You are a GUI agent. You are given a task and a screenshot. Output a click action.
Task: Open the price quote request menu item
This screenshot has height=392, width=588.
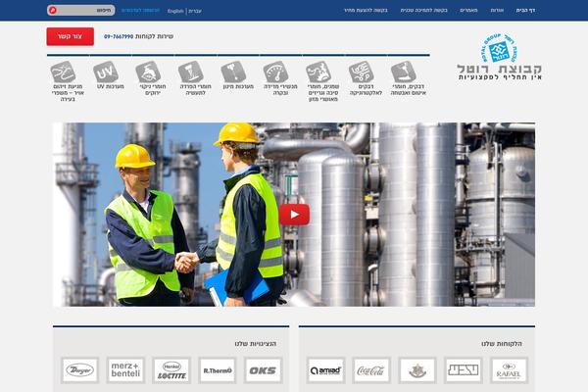pos(366,10)
